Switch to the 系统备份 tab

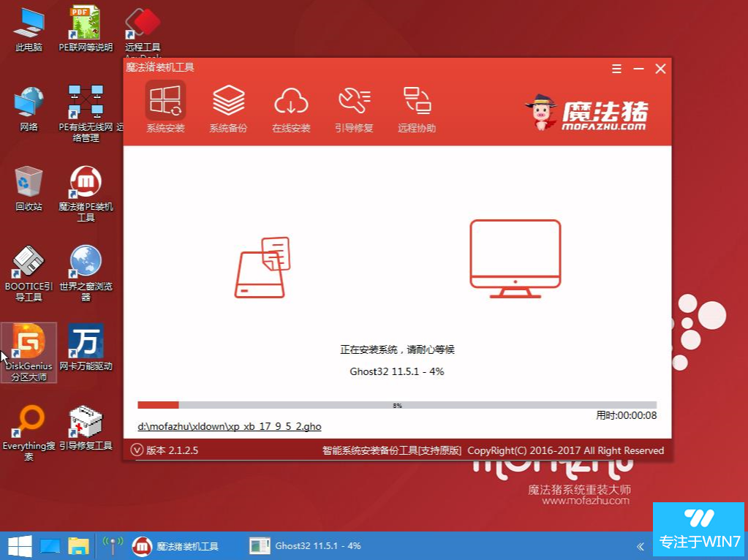point(228,107)
